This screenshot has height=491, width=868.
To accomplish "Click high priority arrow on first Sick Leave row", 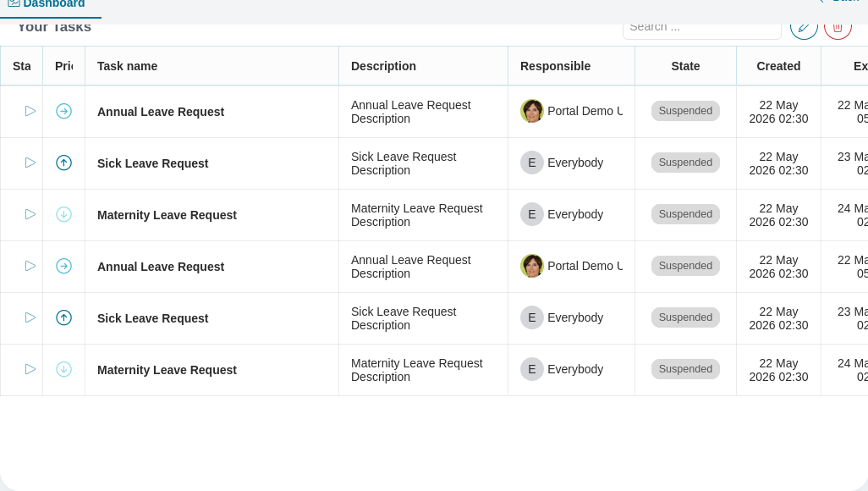I will 63,163.
